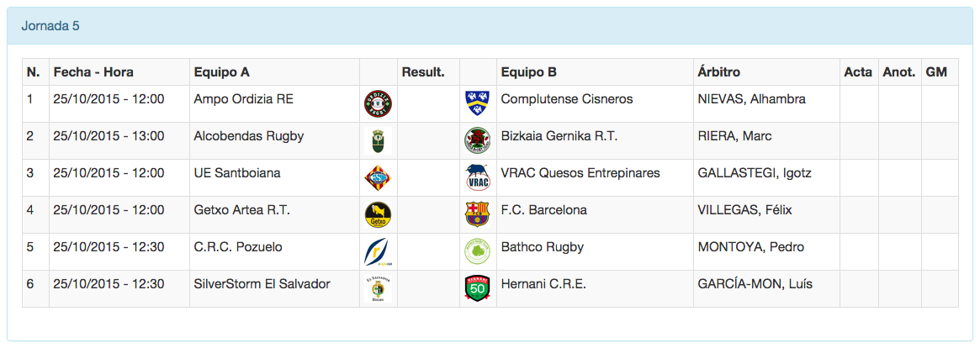
Task: Click the C.R.C. Pozuelo team logo
Action: (377, 252)
